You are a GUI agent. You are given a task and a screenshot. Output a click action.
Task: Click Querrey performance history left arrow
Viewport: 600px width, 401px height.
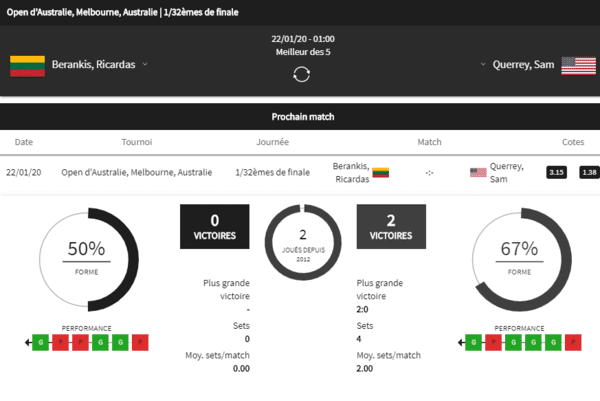point(461,342)
